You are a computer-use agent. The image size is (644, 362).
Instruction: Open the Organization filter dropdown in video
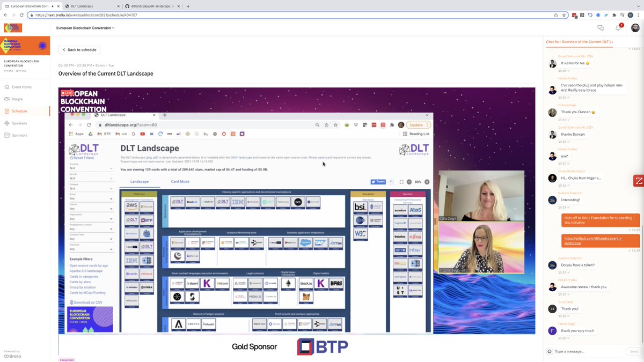91,219
